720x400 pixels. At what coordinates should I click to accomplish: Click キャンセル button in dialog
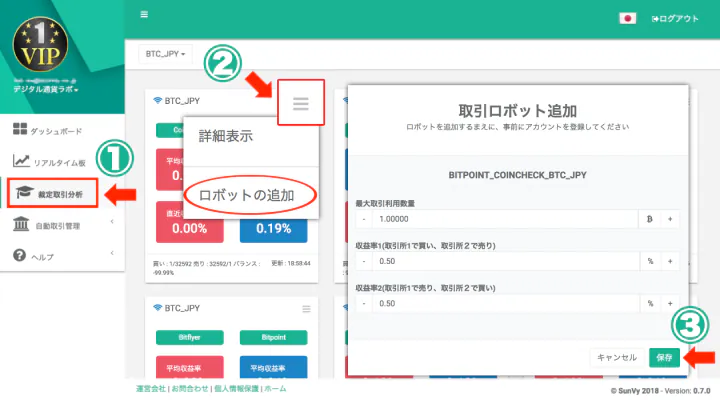tap(617, 358)
